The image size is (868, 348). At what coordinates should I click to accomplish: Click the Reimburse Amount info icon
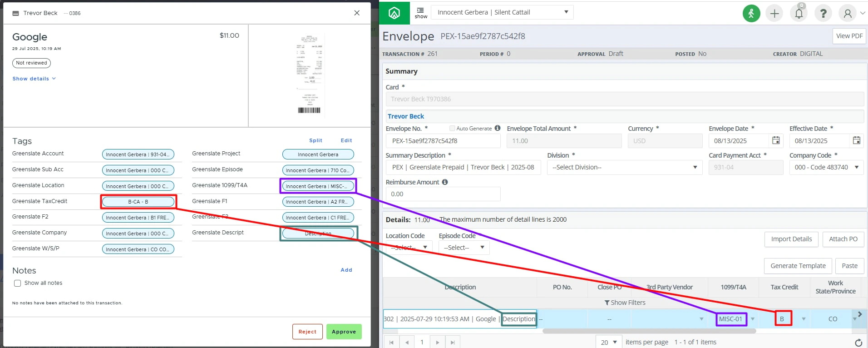click(445, 182)
